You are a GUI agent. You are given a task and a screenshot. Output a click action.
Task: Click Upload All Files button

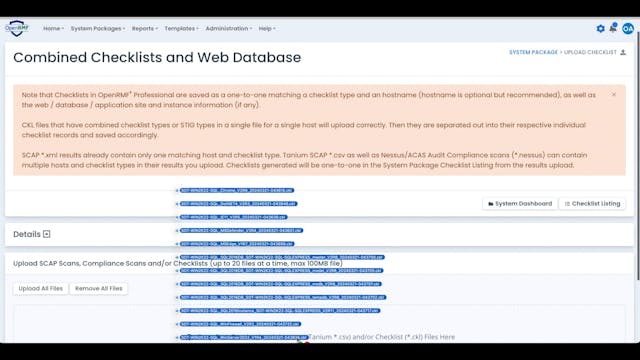point(40,288)
